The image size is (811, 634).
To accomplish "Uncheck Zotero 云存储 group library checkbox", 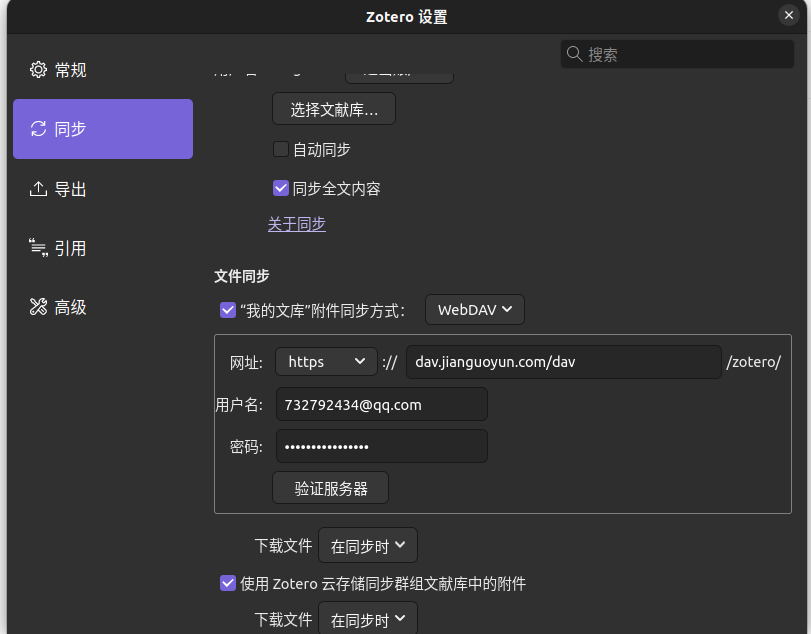I will tap(228, 583).
